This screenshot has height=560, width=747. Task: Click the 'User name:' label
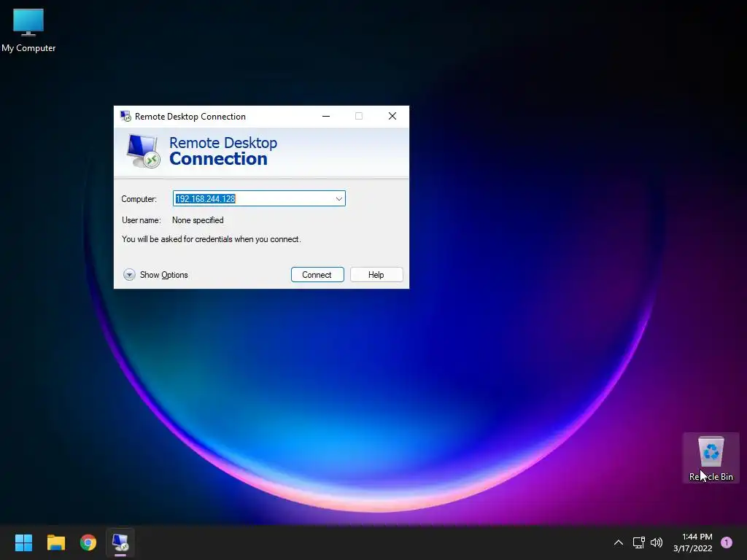141,220
